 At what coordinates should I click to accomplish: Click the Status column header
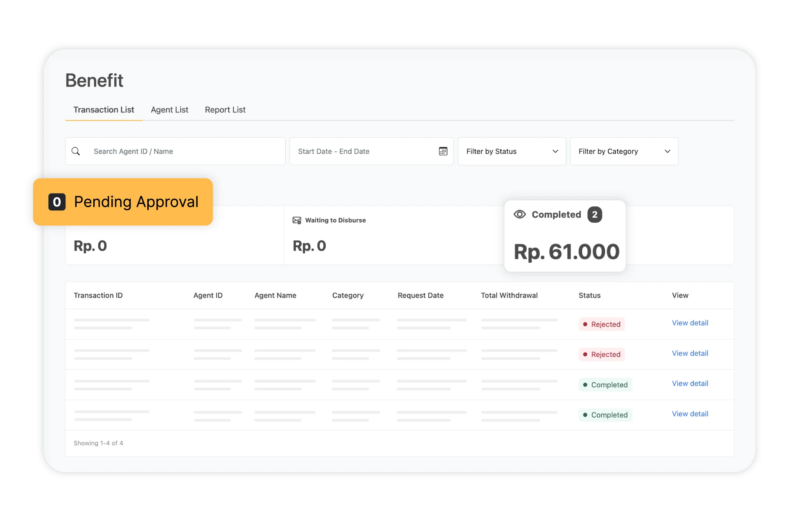(590, 295)
